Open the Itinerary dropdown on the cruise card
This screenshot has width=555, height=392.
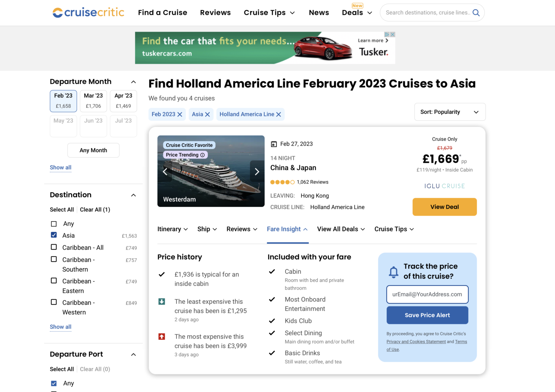click(x=172, y=229)
